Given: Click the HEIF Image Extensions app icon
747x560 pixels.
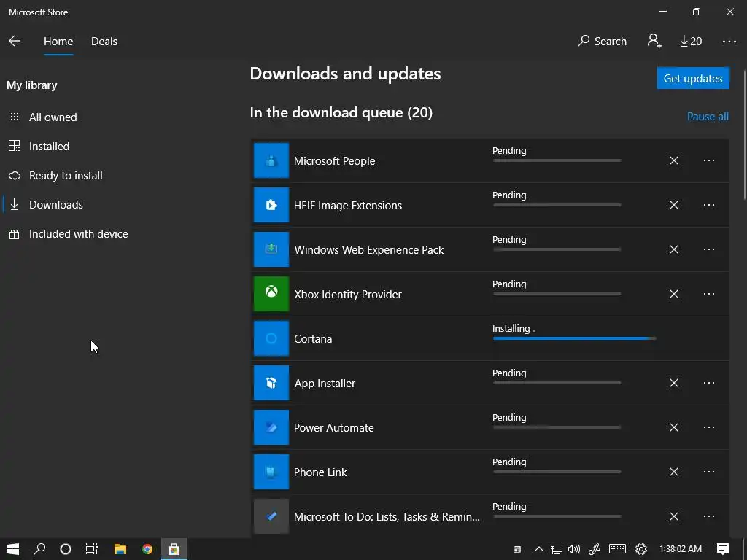Looking at the screenshot, I should [271, 205].
